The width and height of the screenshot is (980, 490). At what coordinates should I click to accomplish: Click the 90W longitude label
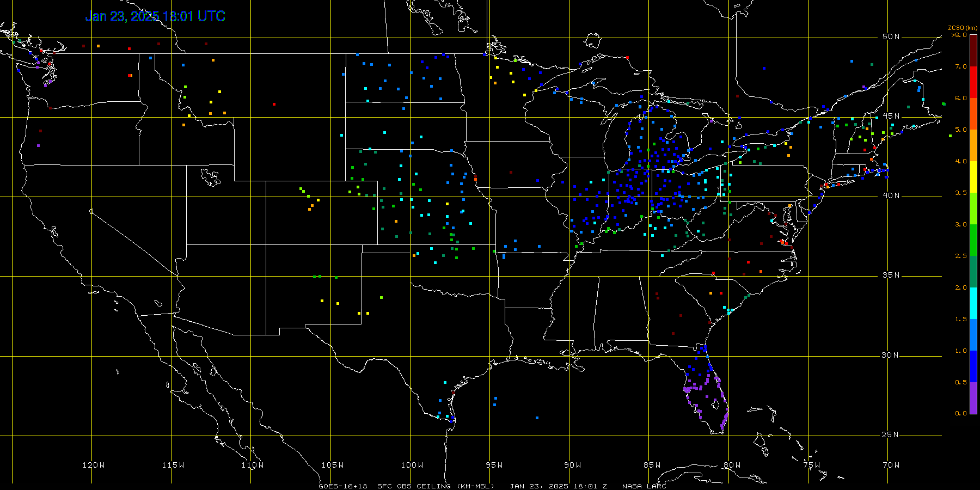pyautogui.click(x=573, y=465)
